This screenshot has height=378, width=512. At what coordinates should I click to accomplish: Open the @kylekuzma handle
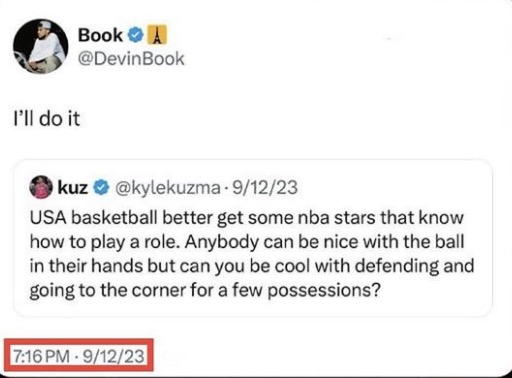pyautogui.click(x=168, y=188)
